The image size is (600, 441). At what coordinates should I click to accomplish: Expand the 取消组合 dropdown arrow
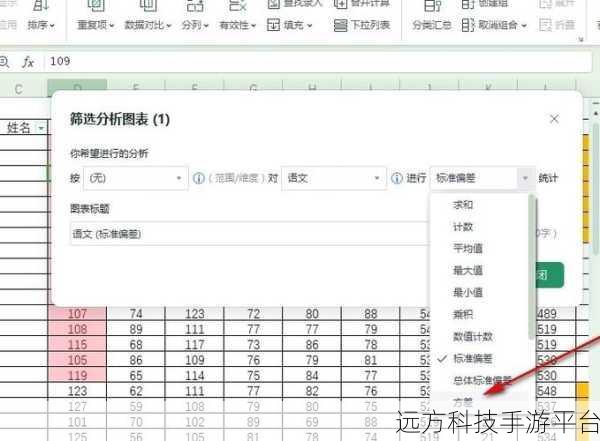524,26
